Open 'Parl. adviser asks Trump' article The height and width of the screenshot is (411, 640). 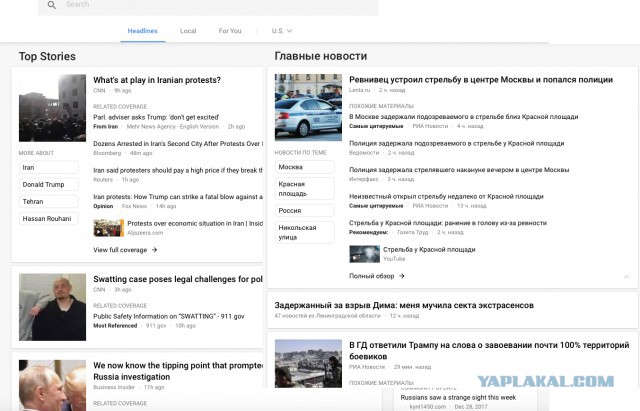point(156,117)
